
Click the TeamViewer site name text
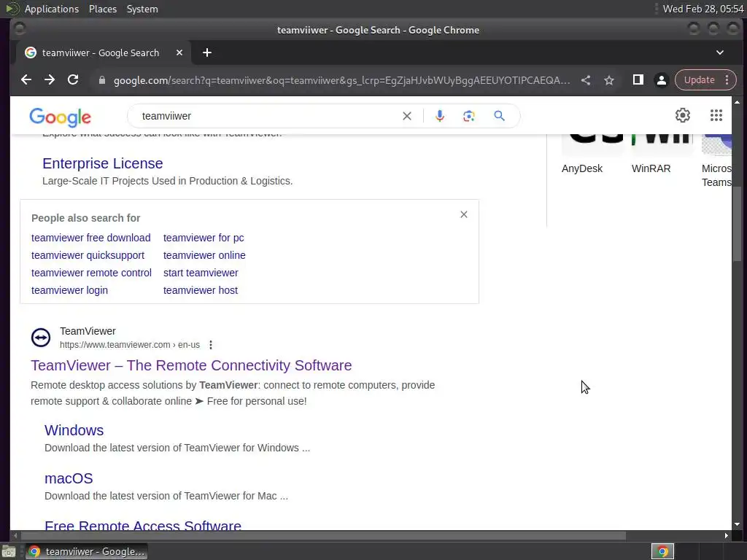[88, 331]
